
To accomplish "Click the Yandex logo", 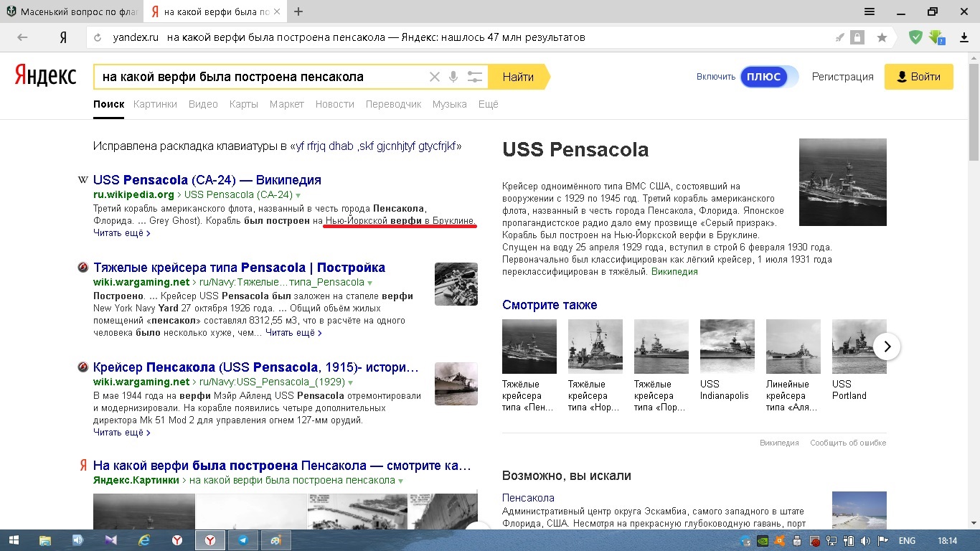I will 46,76.
